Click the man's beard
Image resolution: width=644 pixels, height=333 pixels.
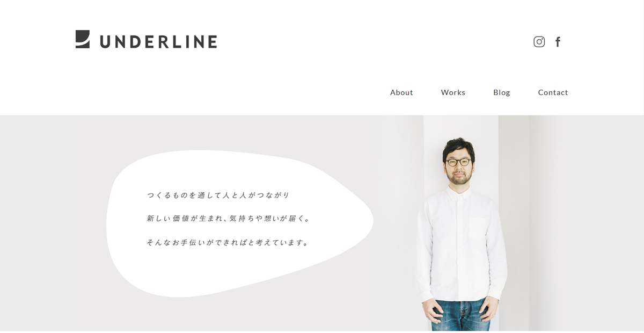[x=458, y=178]
